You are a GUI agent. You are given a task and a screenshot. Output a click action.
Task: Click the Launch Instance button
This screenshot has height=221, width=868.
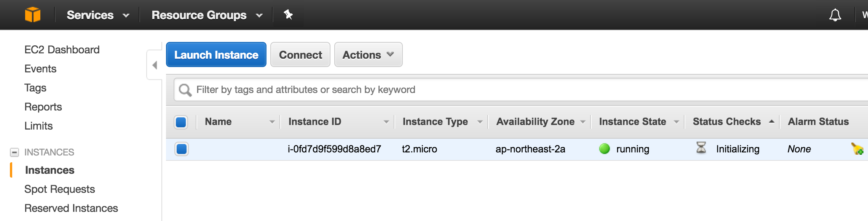(x=216, y=54)
